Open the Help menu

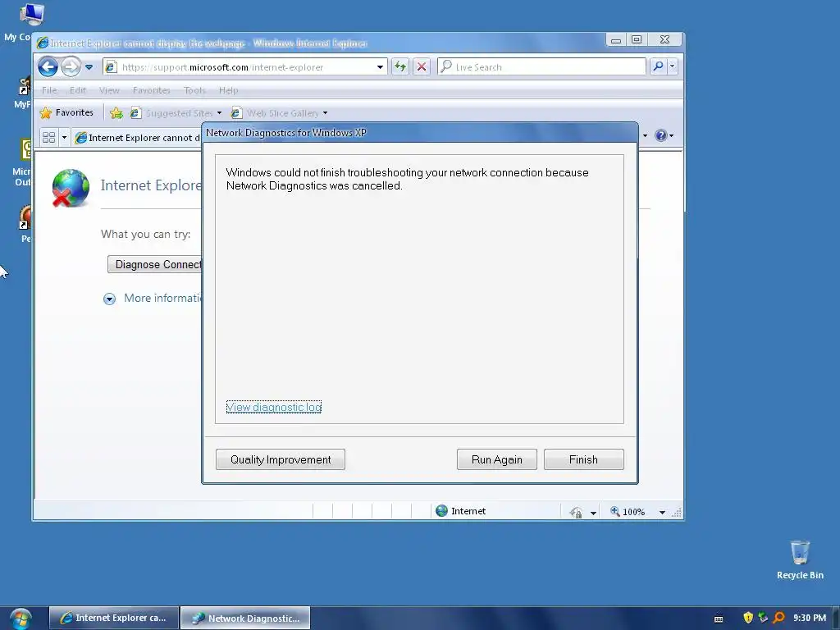point(228,90)
